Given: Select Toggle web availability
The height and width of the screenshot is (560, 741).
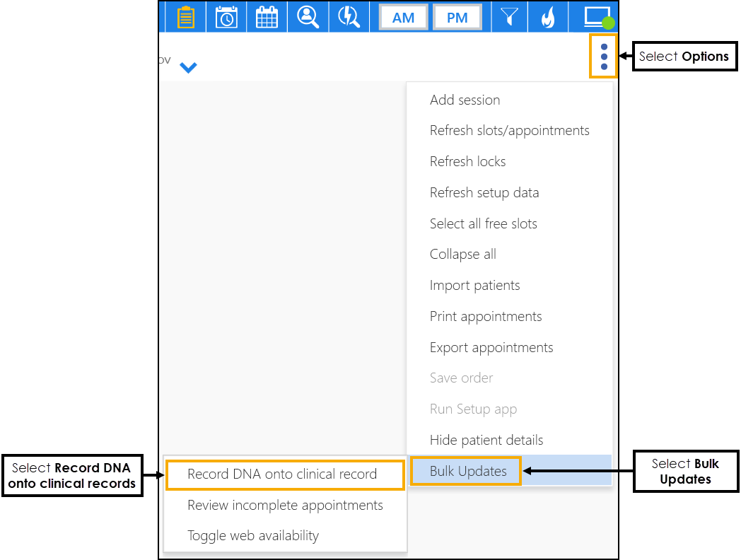Looking at the screenshot, I should pos(253,536).
